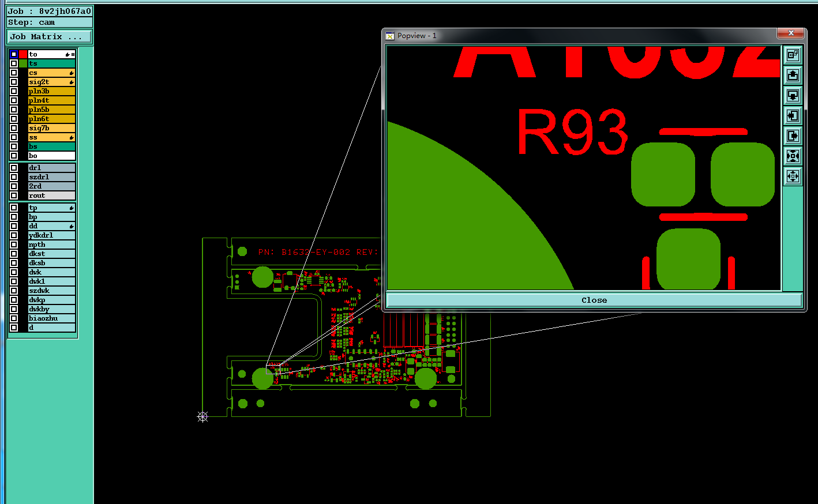Click the popview icon with four inward arrows
818x504 pixels.
tap(793, 156)
